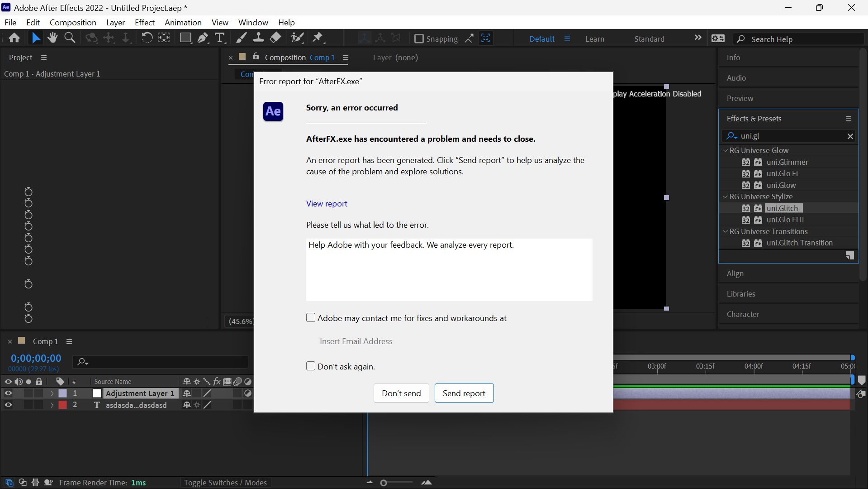Click the red label swatch of asdasda layer

(x=63, y=405)
